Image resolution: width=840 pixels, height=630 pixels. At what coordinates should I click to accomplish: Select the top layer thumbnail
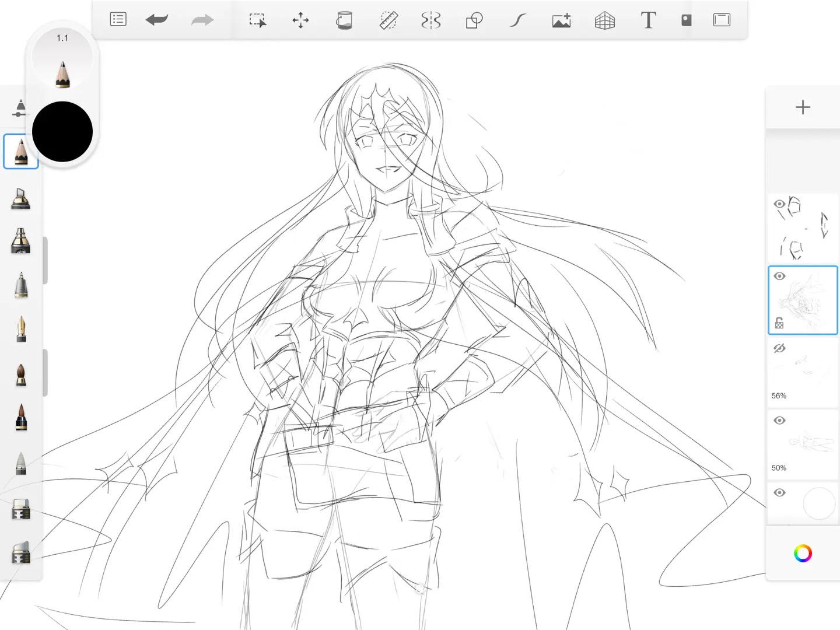click(803, 229)
